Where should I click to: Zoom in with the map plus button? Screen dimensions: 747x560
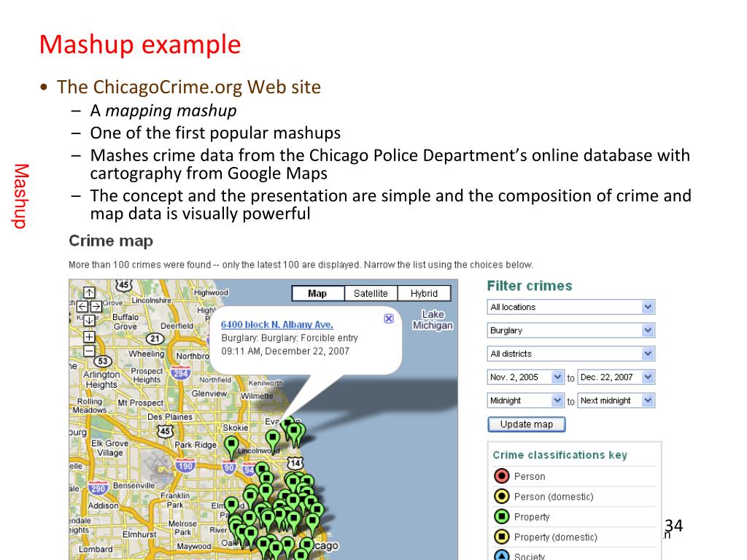[x=89, y=337]
